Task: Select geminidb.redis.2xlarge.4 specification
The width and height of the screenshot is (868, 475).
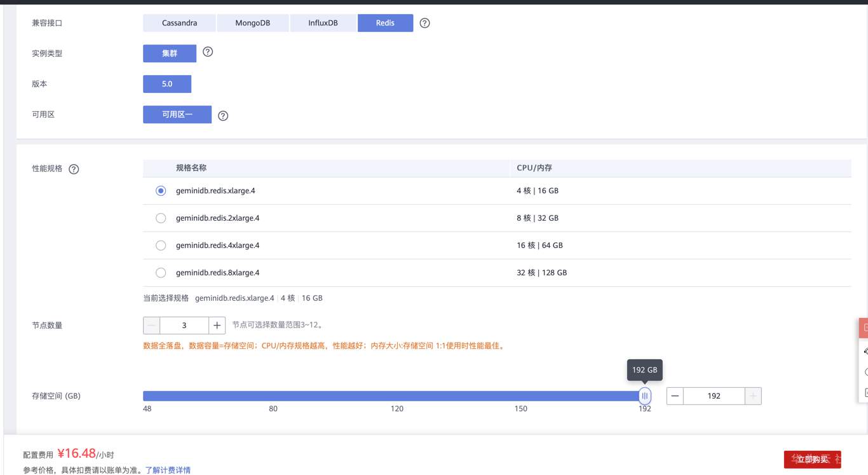Action: point(161,218)
